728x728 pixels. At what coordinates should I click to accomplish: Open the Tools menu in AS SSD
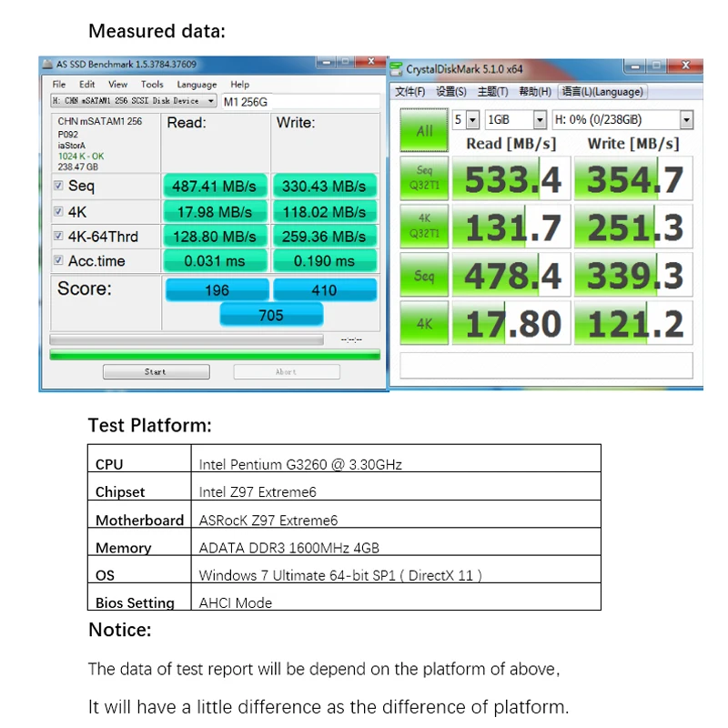pyautogui.click(x=152, y=85)
